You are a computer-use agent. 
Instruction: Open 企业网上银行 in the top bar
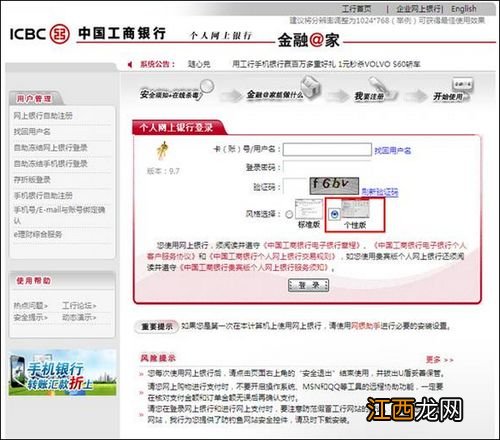(419, 9)
